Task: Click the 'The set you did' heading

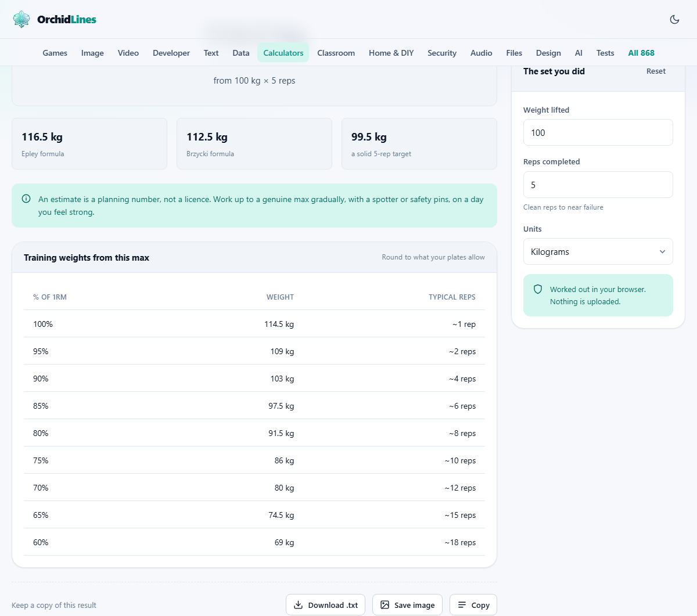Action: point(554,71)
